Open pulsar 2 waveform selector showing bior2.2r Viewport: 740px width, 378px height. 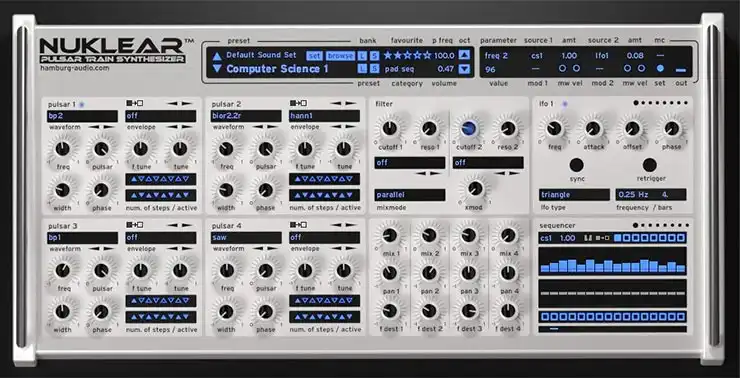pos(246,116)
